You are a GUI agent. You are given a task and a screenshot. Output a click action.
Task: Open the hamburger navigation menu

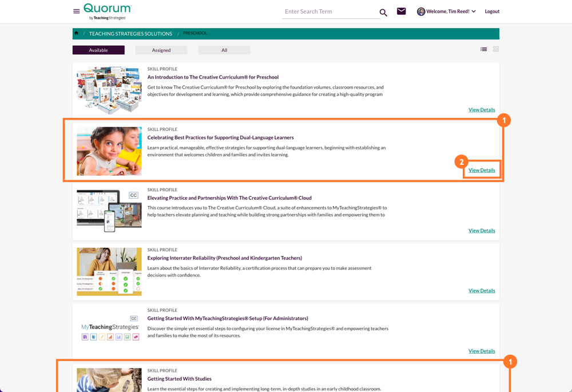(76, 11)
